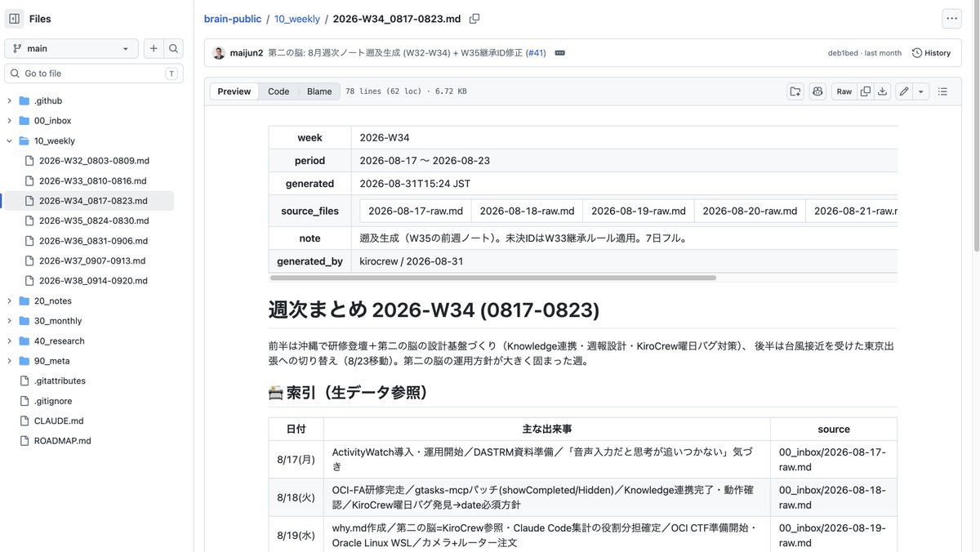Focus the Go to file input
This screenshot has height=552, width=980.
pos(94,73)
